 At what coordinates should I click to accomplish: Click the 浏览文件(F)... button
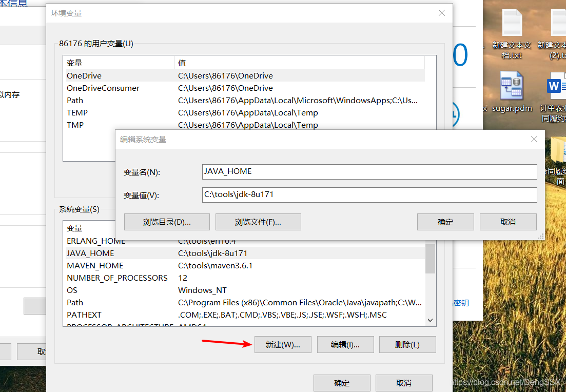[x=258, y=222]
